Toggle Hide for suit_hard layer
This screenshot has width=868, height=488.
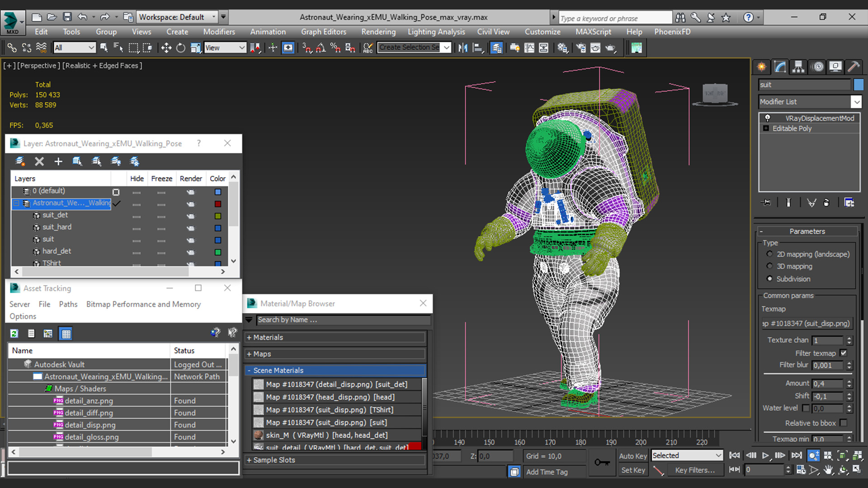coord(137,229)
